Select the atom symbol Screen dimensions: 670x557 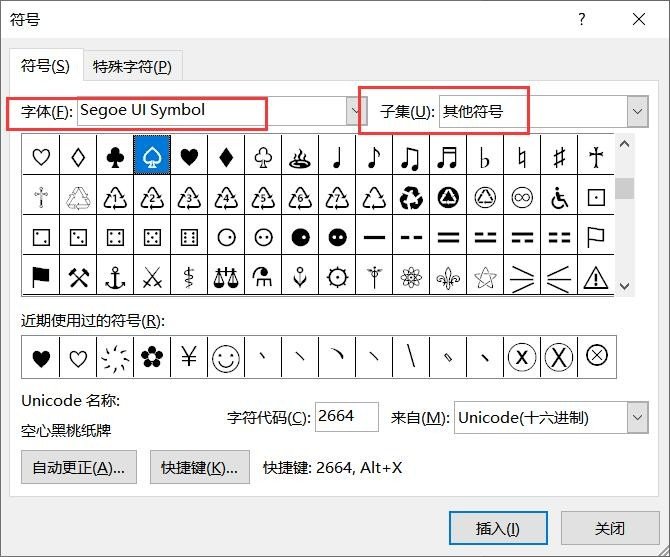[x=411, y=276]
